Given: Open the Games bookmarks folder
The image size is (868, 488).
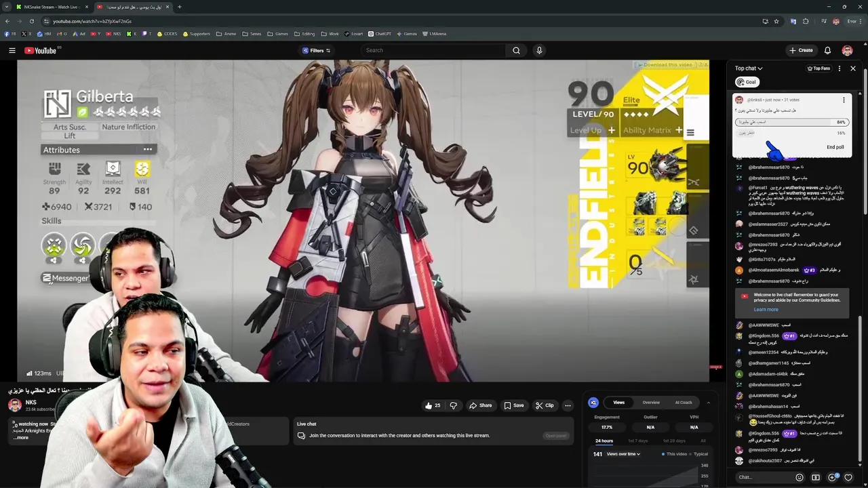Looking at the screenshot, I should (x=278, y=33).
